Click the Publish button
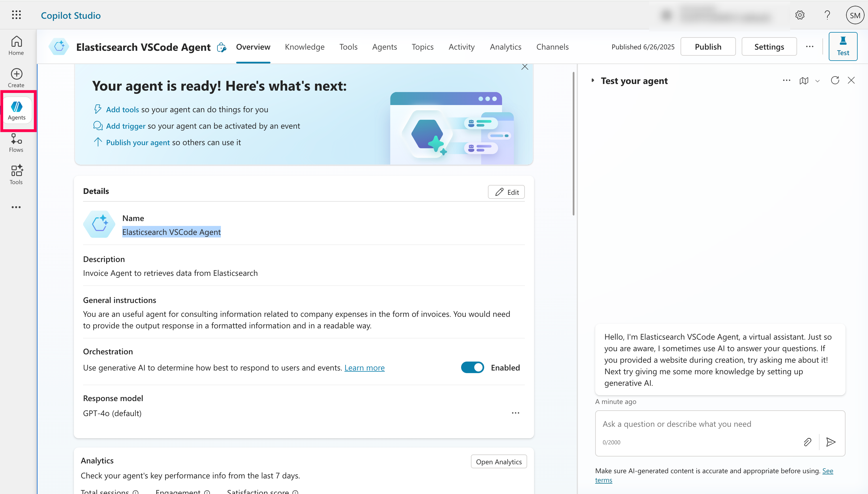 tap(708, 46)
